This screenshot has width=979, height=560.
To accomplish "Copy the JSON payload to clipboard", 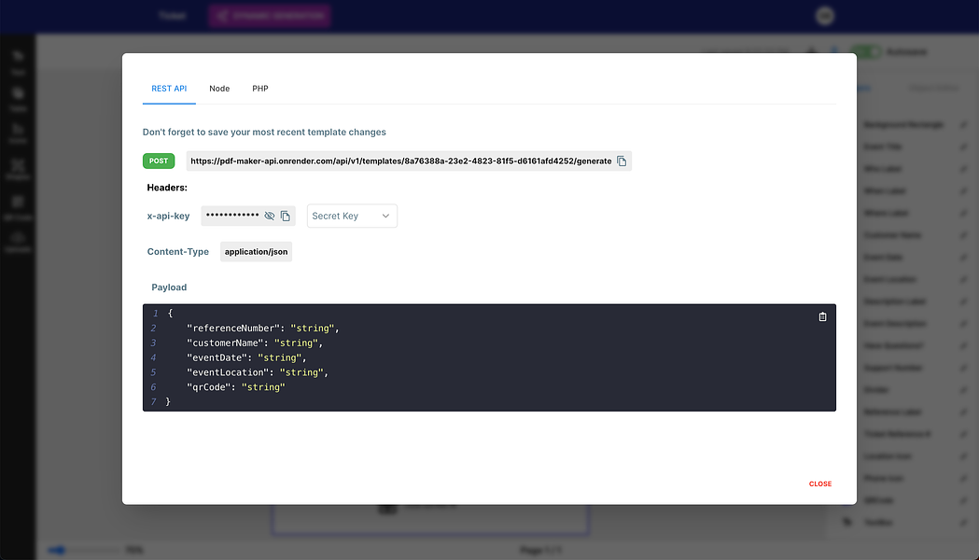I will [x=822, y=316].
